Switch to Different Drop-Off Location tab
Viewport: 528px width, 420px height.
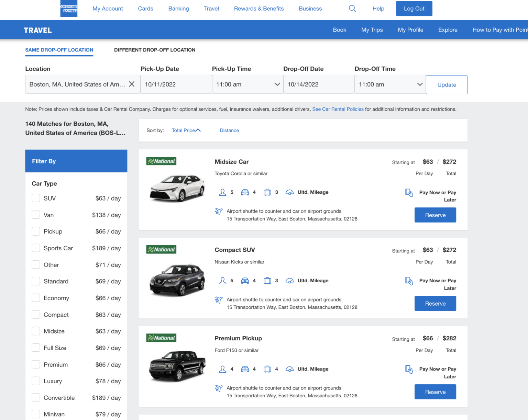pos(155,50)
